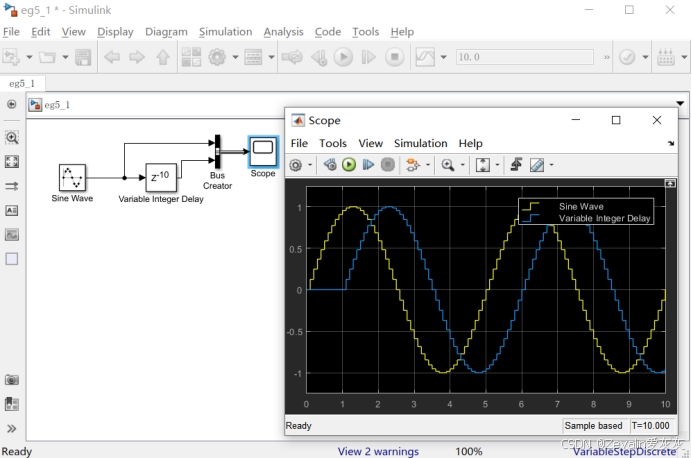Image resolution: width=692 pixels, height=458 pixels.
Task: Click the Triggers icon in Scope toolbar
Action: 516,165
